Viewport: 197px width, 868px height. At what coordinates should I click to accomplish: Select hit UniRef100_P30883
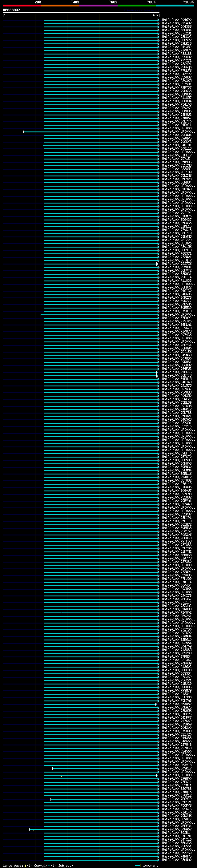pos(176,392)
